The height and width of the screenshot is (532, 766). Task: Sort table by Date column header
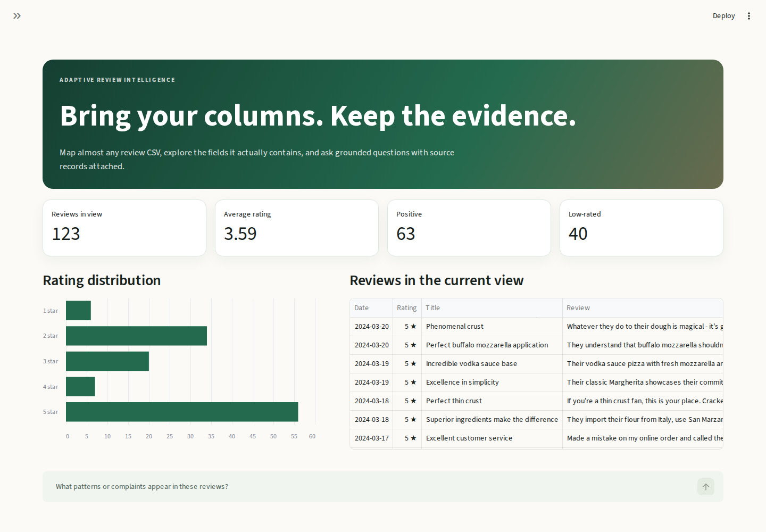coord(371,307)
